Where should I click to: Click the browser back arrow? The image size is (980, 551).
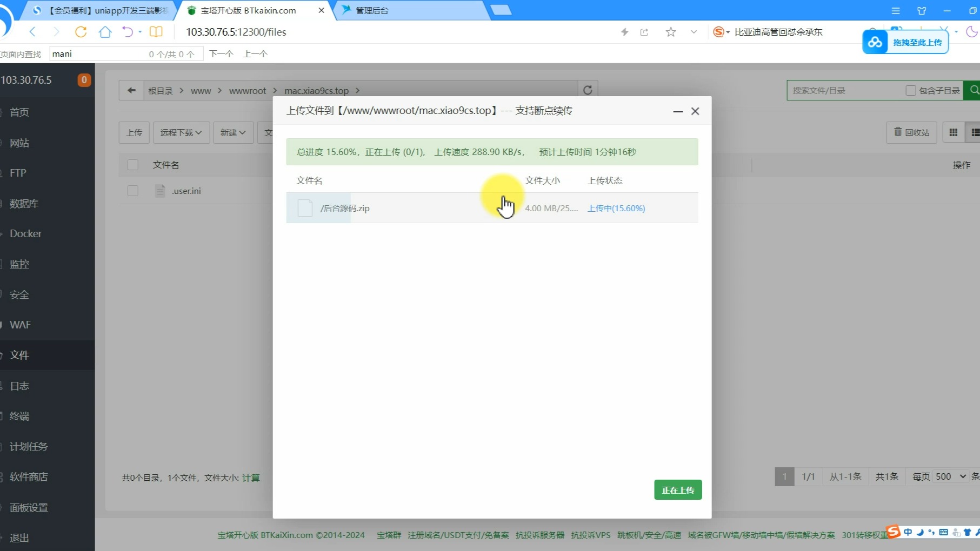(x=33, y=32)
